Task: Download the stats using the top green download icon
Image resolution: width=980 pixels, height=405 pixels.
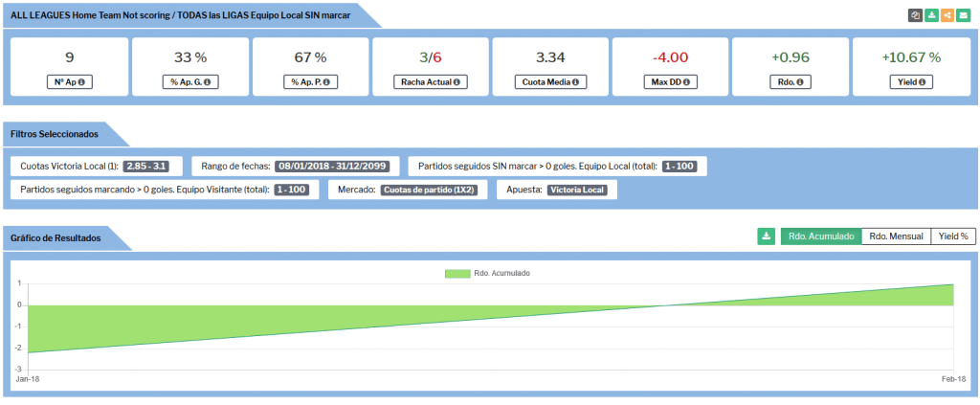Action: click(x=931, y=15)
